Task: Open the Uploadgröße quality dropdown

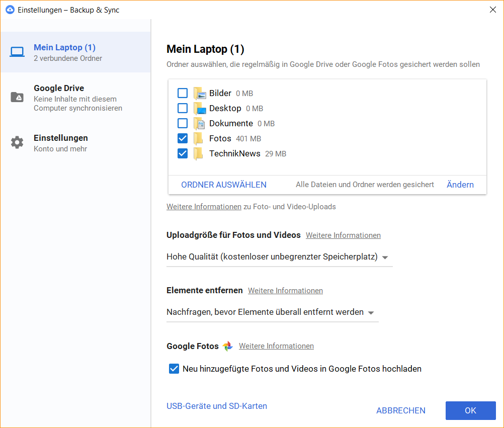Action: (x=279, y=257)
